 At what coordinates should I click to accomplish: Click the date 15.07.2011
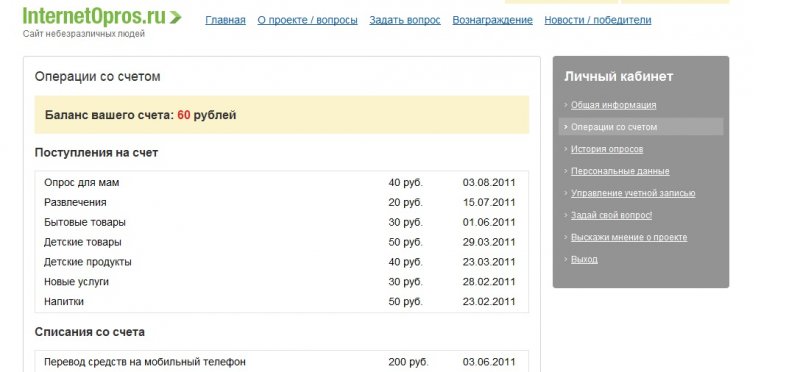pyautogui.click(x=489, y=202)
